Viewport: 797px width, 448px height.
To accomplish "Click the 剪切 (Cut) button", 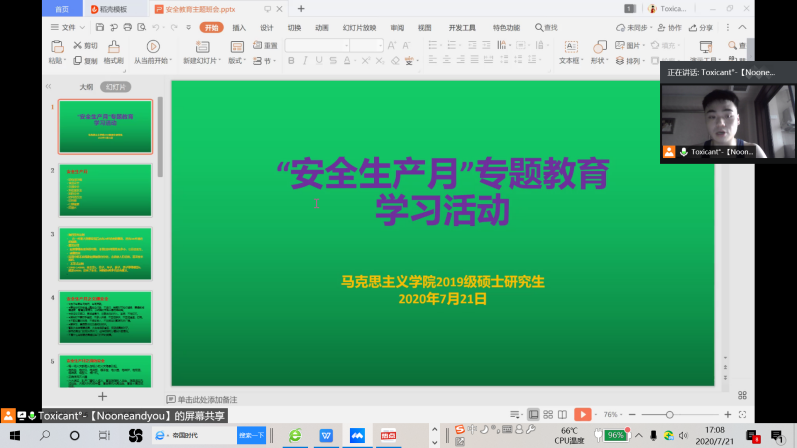I will coord(85,46).
